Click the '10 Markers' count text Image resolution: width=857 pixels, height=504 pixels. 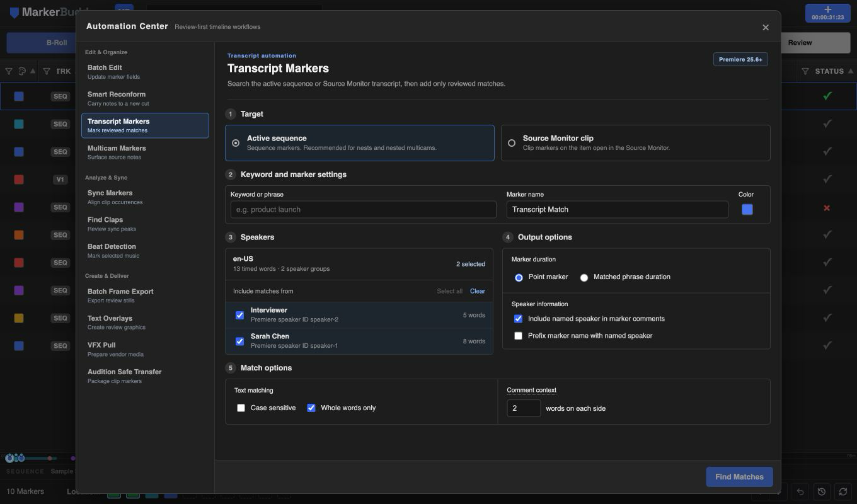(25, 491)
